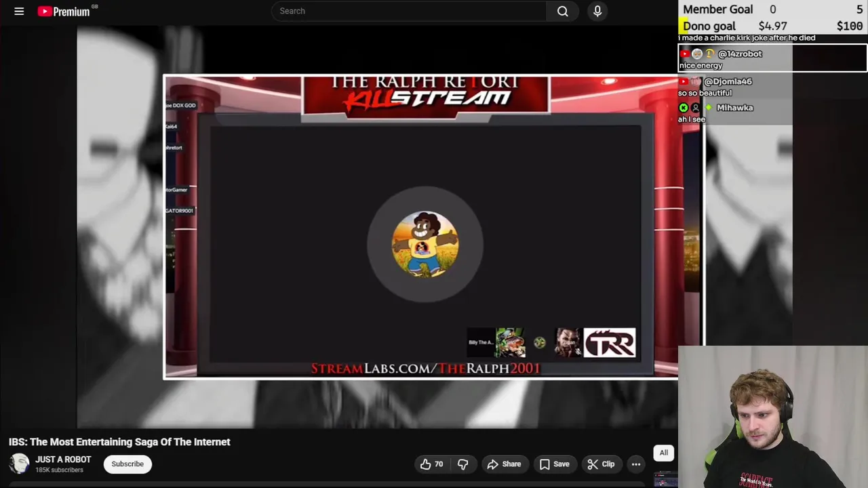868x488 pixels.
Task: Click YouTube icon beside @14zrobot message
Action: [684, 54]
